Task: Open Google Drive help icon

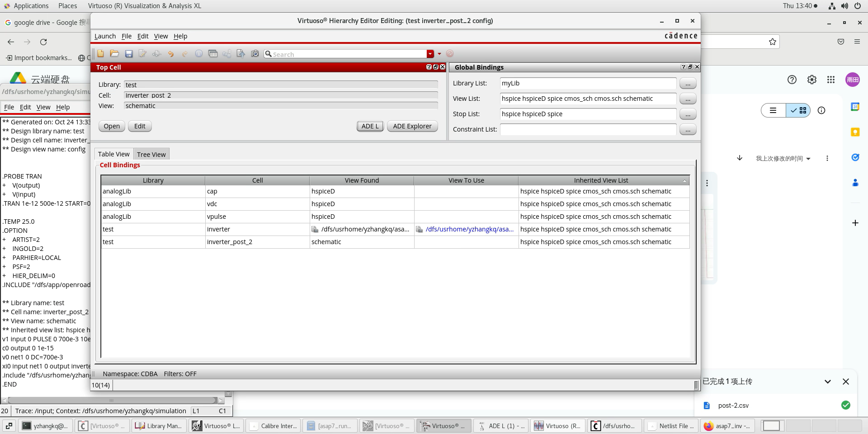Action: pos(792,80)
